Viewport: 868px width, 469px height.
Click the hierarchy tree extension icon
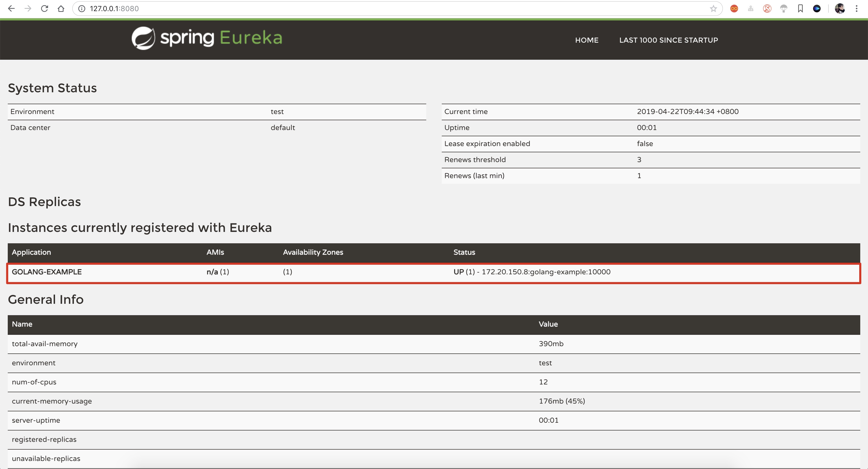[750, 9]
